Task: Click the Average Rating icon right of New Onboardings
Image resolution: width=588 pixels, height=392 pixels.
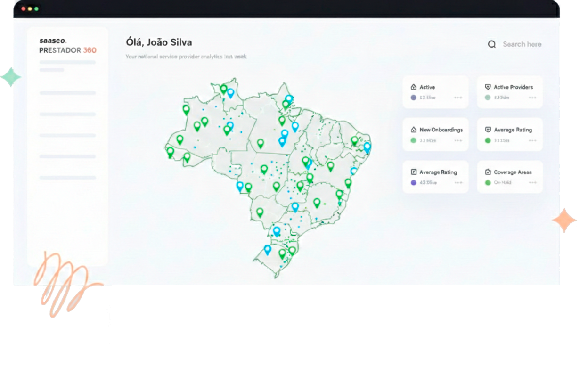Action: pos(488,130)
